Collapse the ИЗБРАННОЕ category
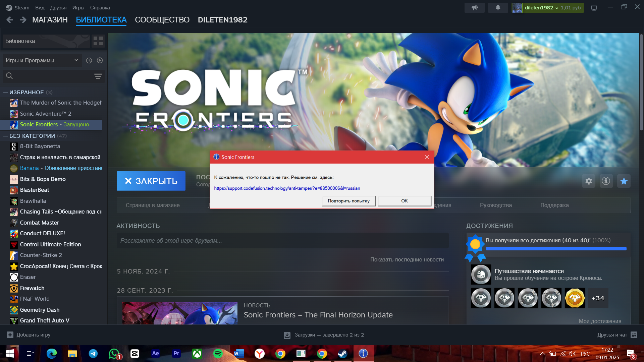Image resolution: width=644 pixels, height=362 pixels. click(6, 93)
